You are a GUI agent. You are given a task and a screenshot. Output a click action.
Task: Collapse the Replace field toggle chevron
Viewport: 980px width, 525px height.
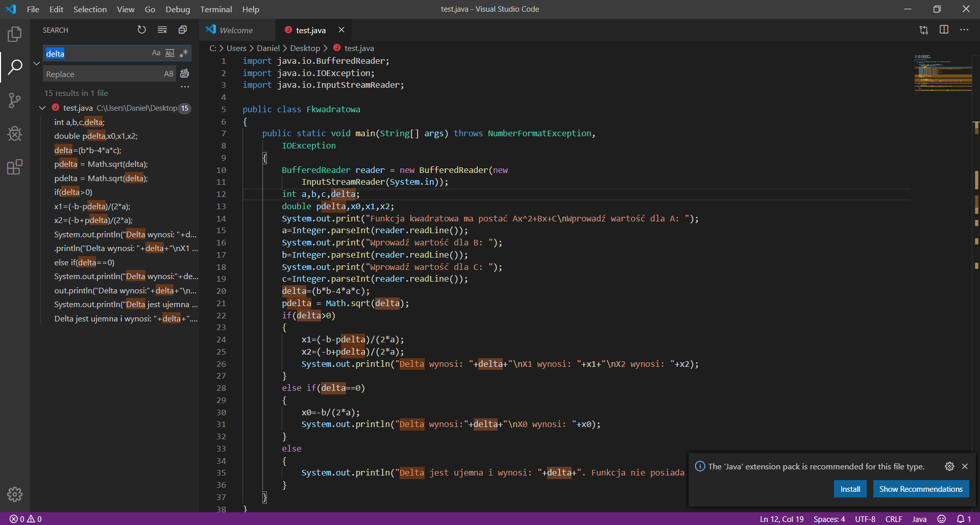click(x=36, y=64)
